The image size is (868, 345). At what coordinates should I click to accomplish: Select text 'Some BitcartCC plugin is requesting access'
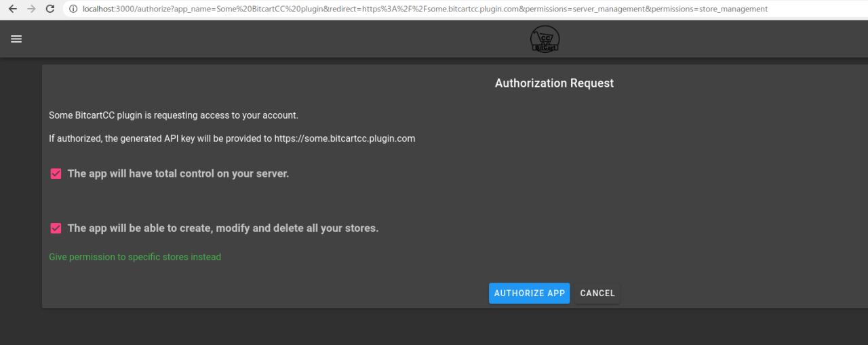point(140,115)
